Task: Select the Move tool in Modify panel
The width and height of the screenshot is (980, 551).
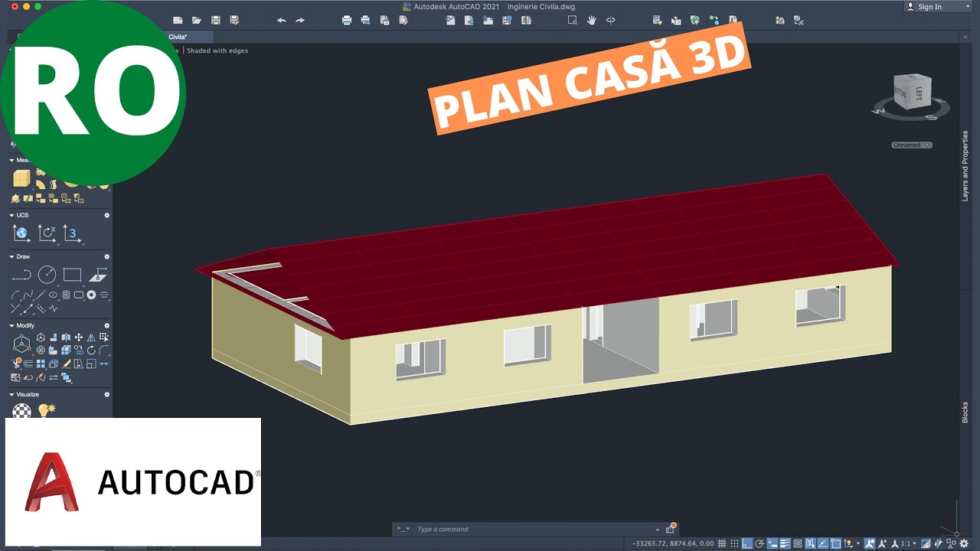Action: [x=79, y=337]
